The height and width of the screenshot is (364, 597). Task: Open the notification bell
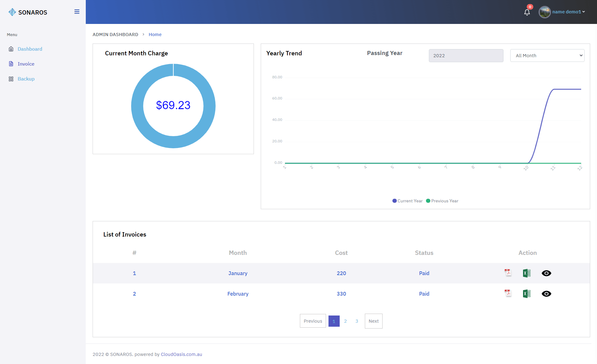[527, 12]
